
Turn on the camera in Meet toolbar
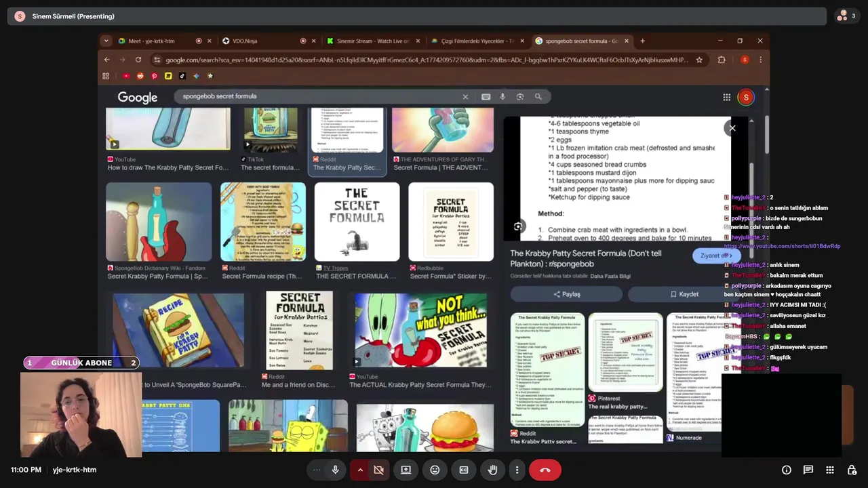click(x=379, y=470)
